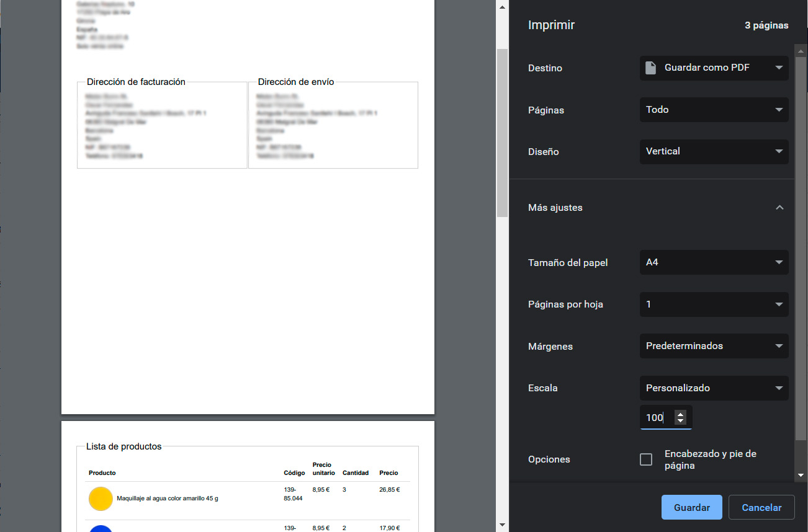Click the 'Dirección de facturación' heading
The image size is (808, 532).
136,82
